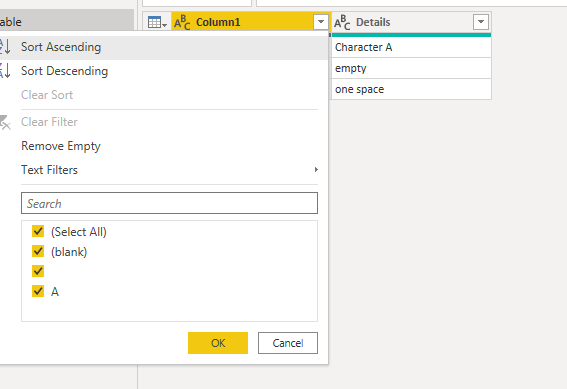This screenshot has width=567, height=389.
Task: Open Text Filters menu entry
Action: coord(164,170)
